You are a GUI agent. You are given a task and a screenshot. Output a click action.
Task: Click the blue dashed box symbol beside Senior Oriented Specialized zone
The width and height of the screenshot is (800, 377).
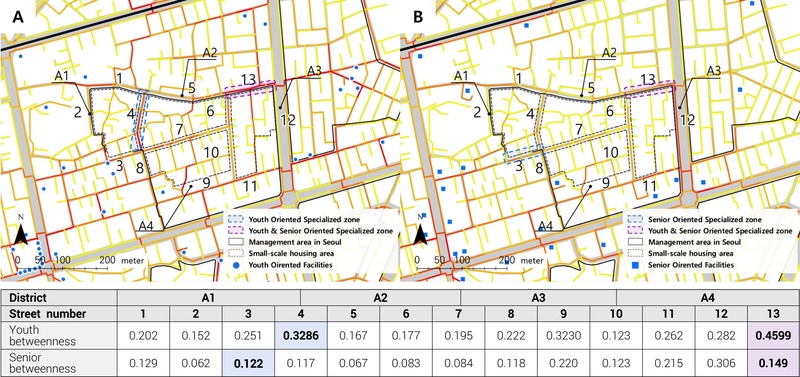(x=634, y=219)
